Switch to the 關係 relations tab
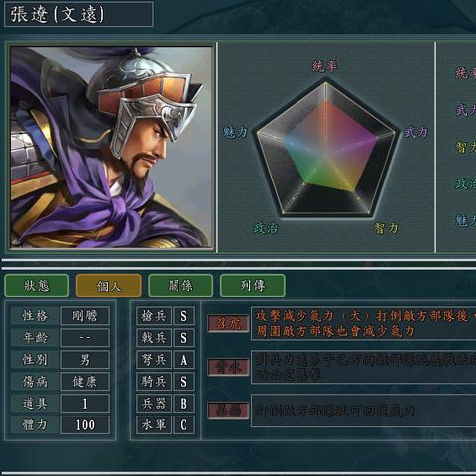Image resolution: width=476 pixels, height=476 pixels. [180, 286]
